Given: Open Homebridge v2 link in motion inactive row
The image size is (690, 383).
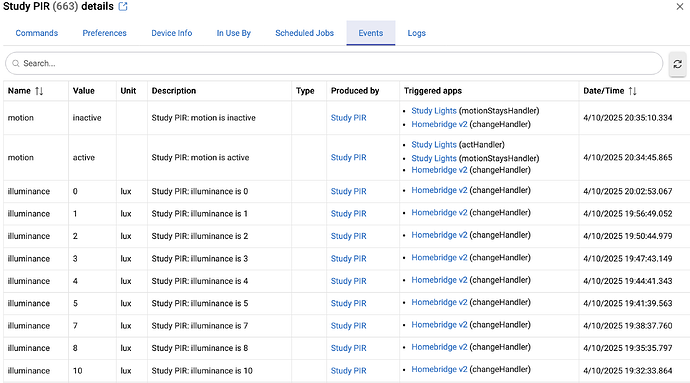Looking at the screenshot, I should [439, 125].
